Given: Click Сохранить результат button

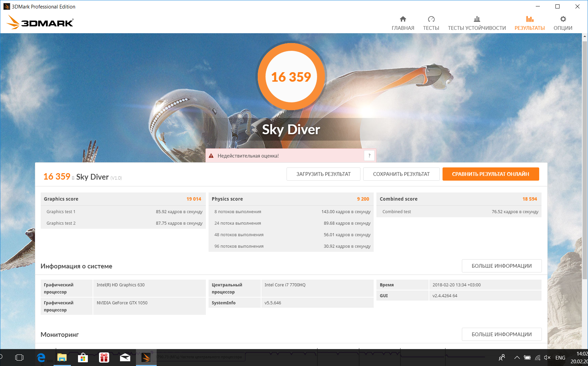Looking at the screenshot, I should pos(401,174).
